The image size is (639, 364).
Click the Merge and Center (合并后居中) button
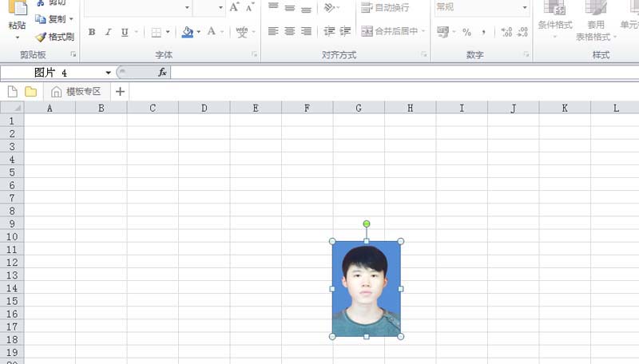tap(389, 32)
